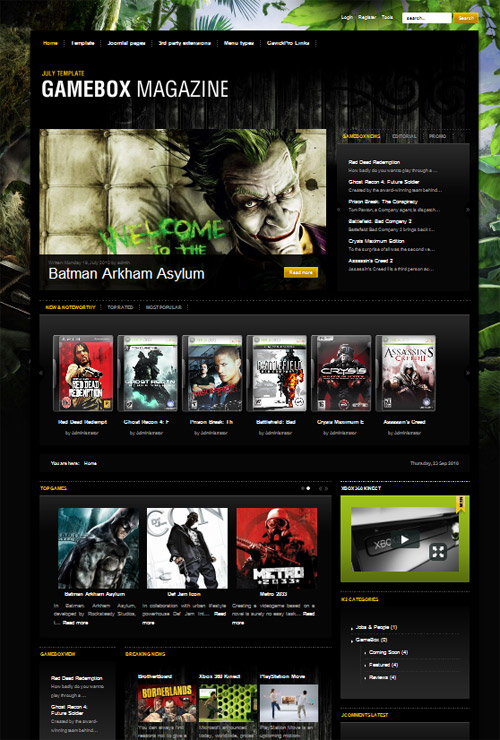
Task: Open Red Dead Redemption news headline
Action: [374, 162]
